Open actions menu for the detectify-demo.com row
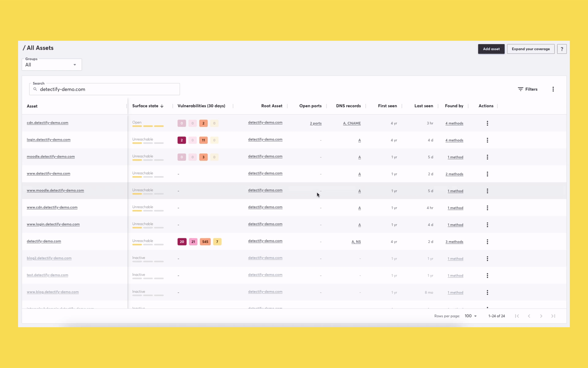The width and height of the screenshot is (588, 368). coord(487,242)
